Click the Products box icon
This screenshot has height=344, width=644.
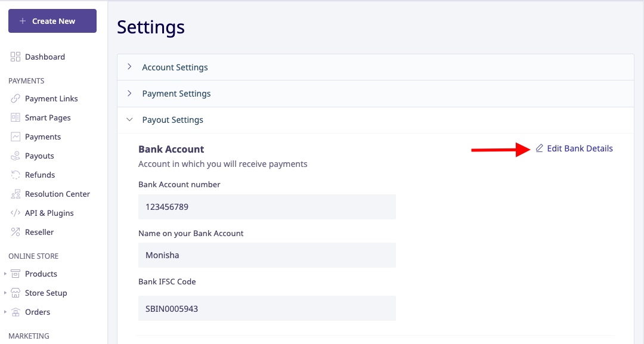[x=15, y=274]
